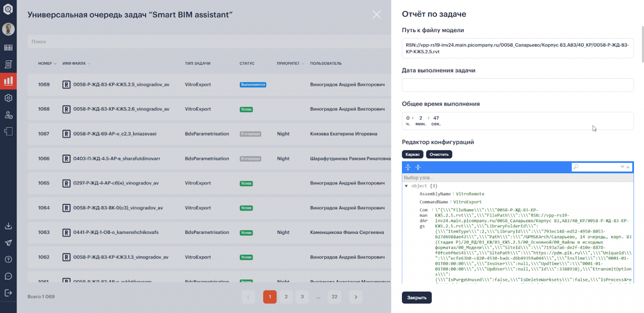Click the logout icon at sidebar bottom

8,293
